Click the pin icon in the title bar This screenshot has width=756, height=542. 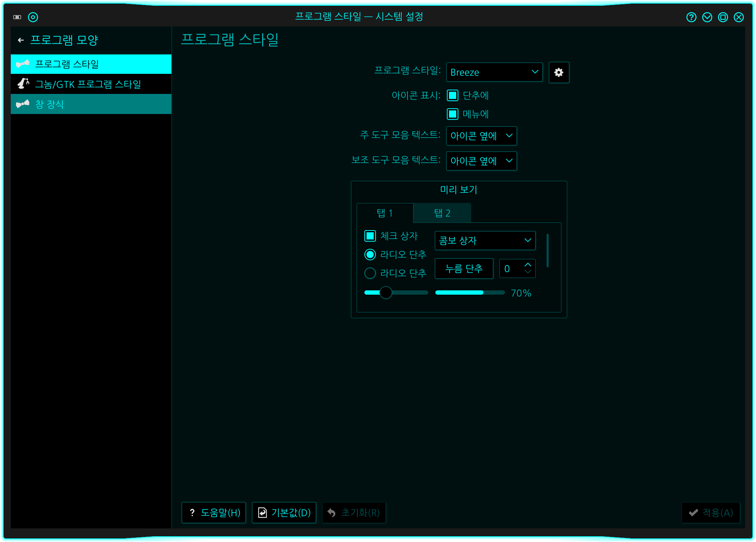coord(33,17)
